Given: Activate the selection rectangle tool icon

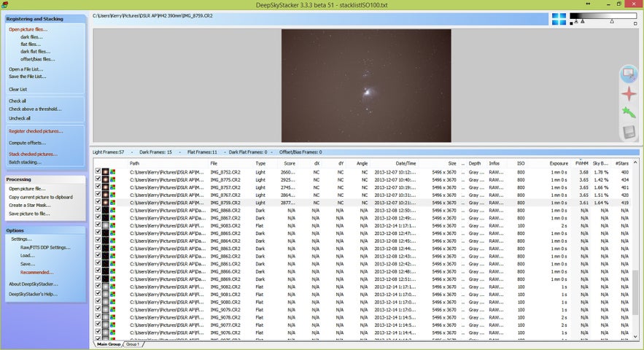Looking at the screenshot, I should 629,74.
